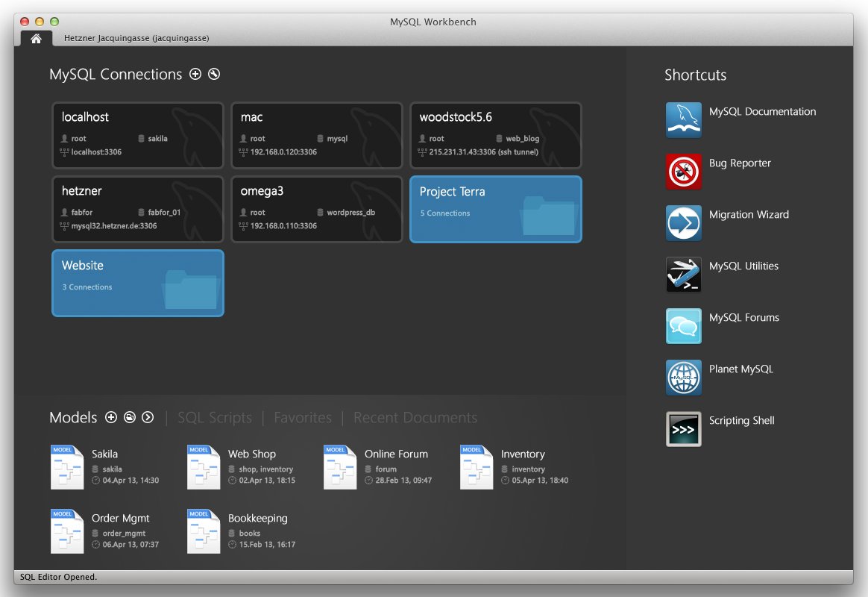This screenshot has height=597, width=868.
Task: Click the Inventory model name
Action: pos(523,454)
